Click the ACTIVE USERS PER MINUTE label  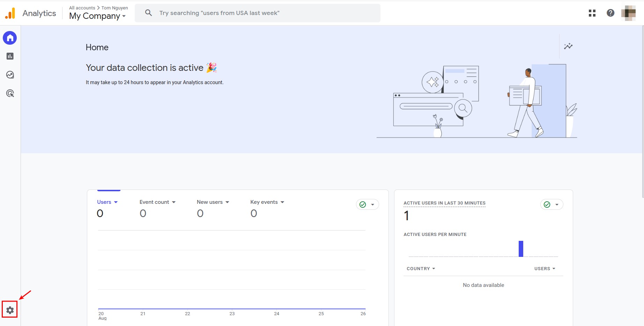point(435,235)
